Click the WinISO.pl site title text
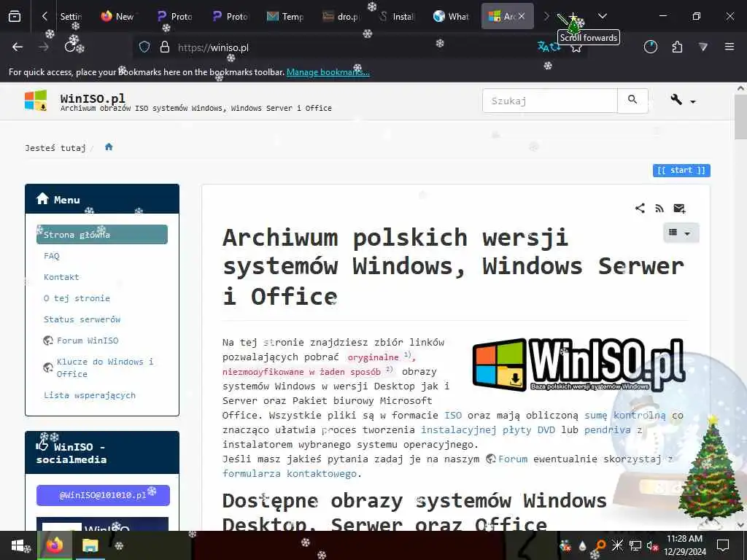 click(x=93, y=98)
